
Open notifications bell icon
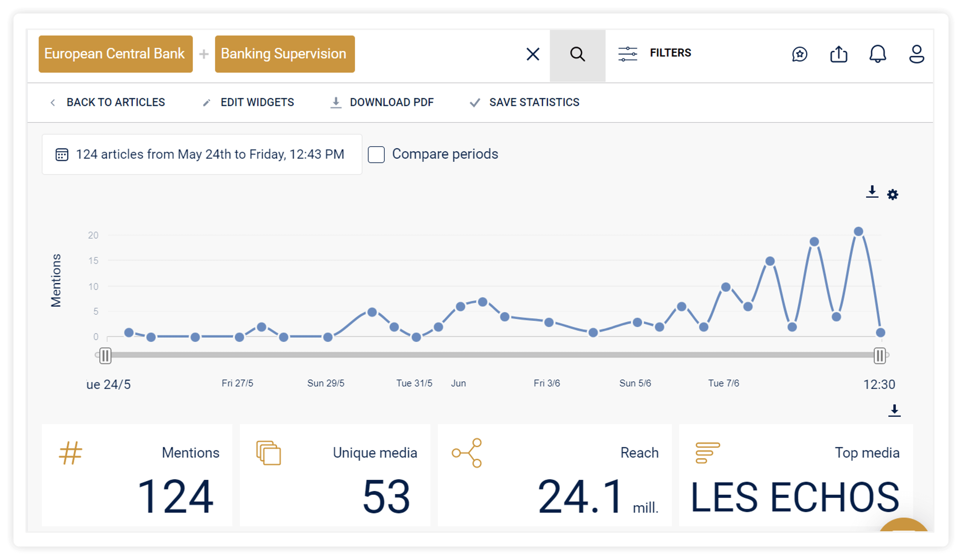click(x=878, y=54)
